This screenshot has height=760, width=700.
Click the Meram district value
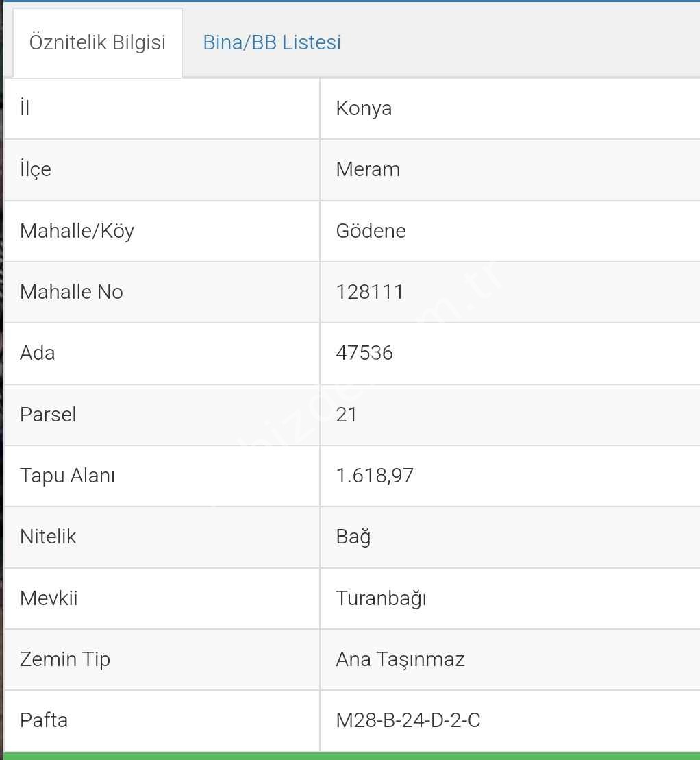pyautogui.click(x=368, y=169)
